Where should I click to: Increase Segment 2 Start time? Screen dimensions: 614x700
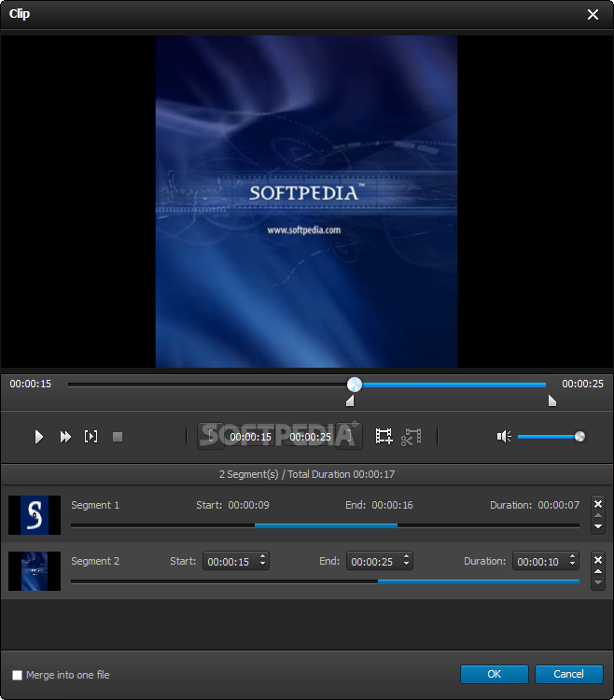[x=263, y=556]
